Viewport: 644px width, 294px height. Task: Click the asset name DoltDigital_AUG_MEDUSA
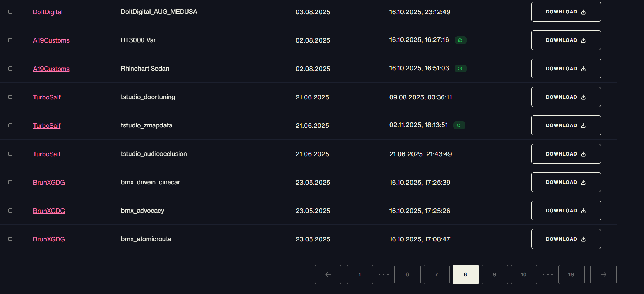pos(159,12)
